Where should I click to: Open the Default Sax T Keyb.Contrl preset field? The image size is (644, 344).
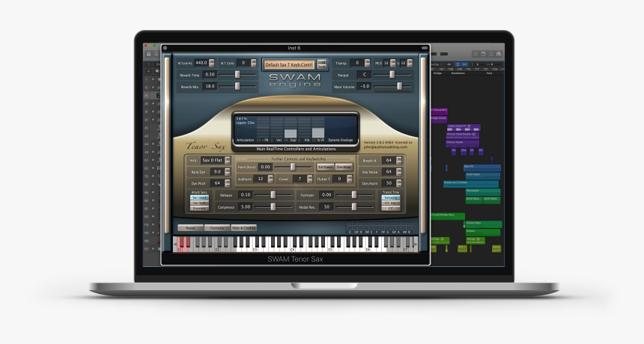click(290, 65)
